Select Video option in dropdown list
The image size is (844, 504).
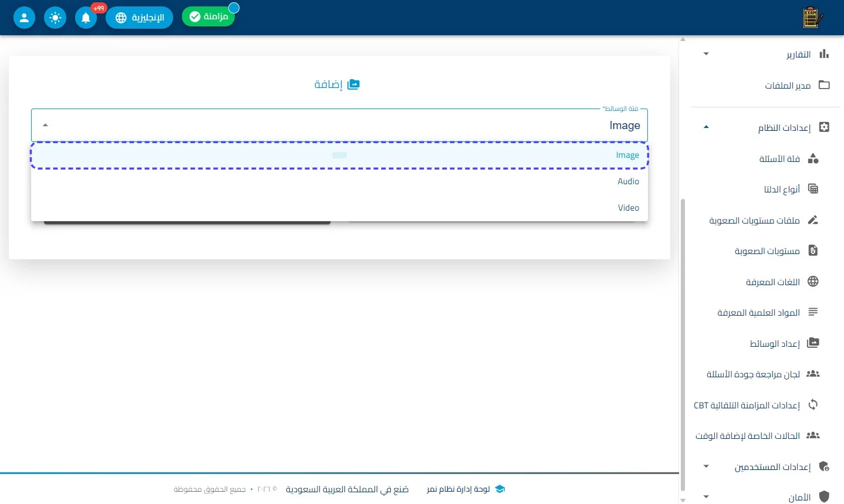[339, 208]
